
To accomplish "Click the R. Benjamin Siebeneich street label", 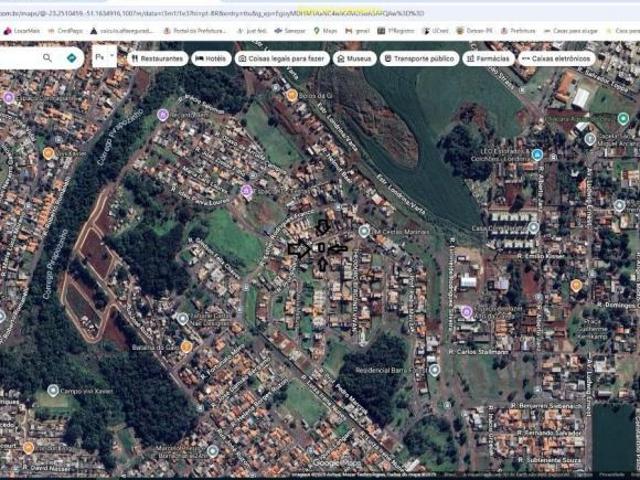I will (x=546, y=406).
